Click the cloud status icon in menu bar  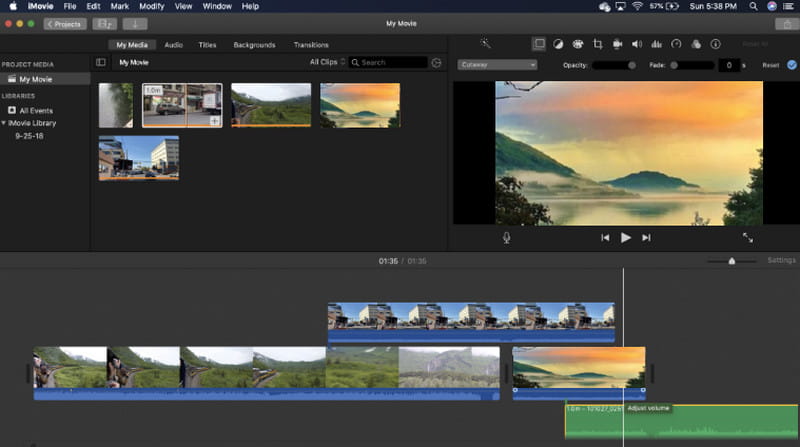coord(604,7)
